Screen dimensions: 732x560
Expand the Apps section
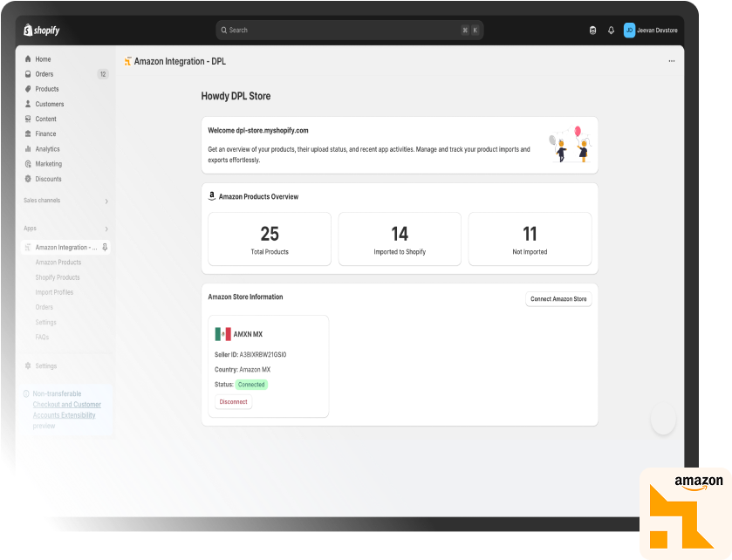pyautogui.click(x=106, y=228)
